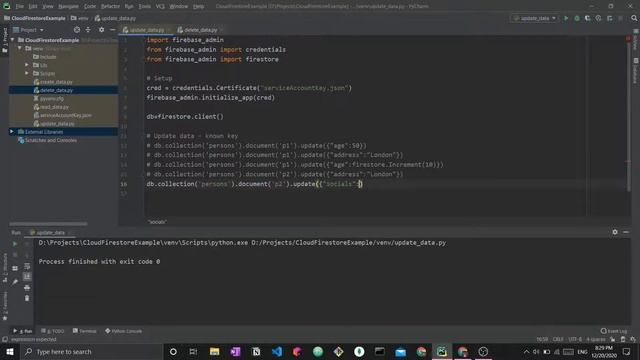Click the Run tool window button in the bottom bar
This screenshot has height=360, width=640.
(23, 331)
